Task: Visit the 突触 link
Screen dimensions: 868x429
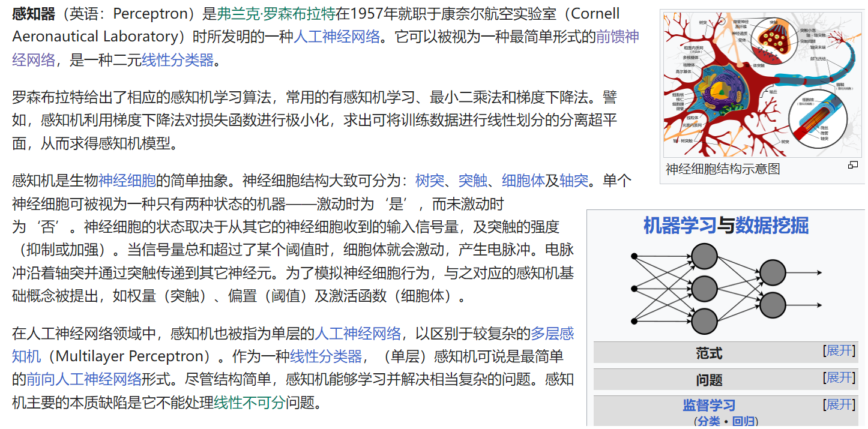Action: [x=473, y=180]
